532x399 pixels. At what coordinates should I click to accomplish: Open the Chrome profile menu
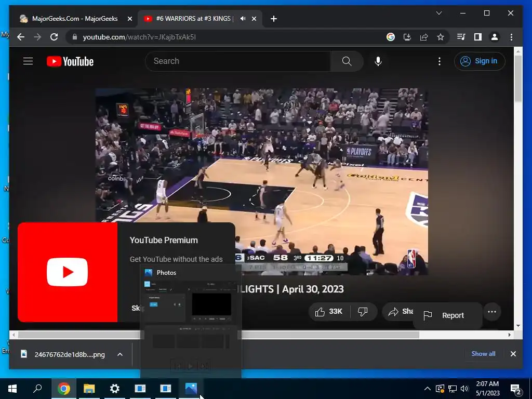[495, 37]
